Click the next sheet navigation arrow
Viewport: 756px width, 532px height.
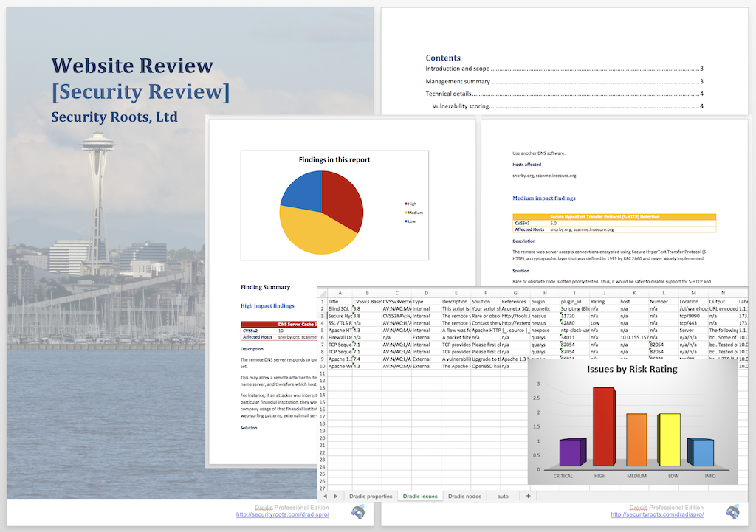click(336, 496)
